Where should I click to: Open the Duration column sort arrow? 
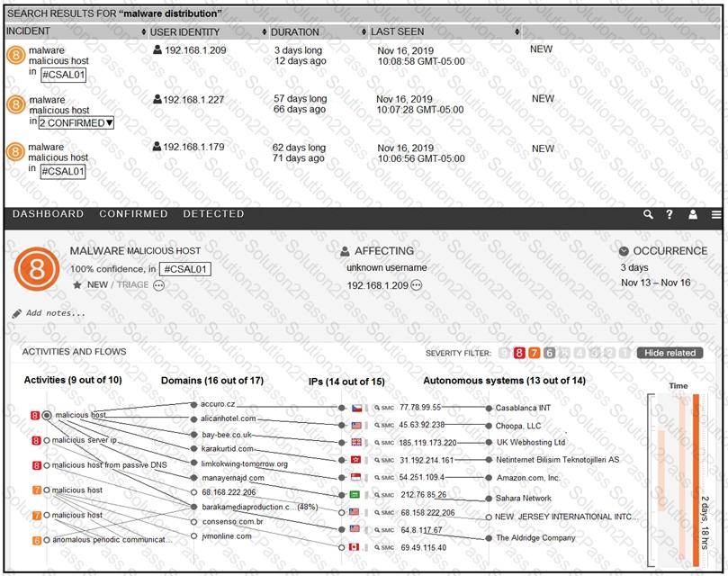pos(265,32)
